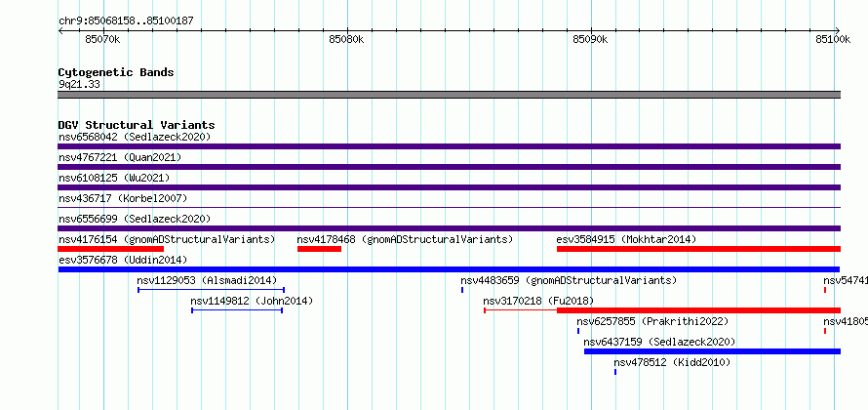868x410 pixels.
Task: Click the nsv1129053 (Alsmadi2014) label
Action: coord(207,280)
